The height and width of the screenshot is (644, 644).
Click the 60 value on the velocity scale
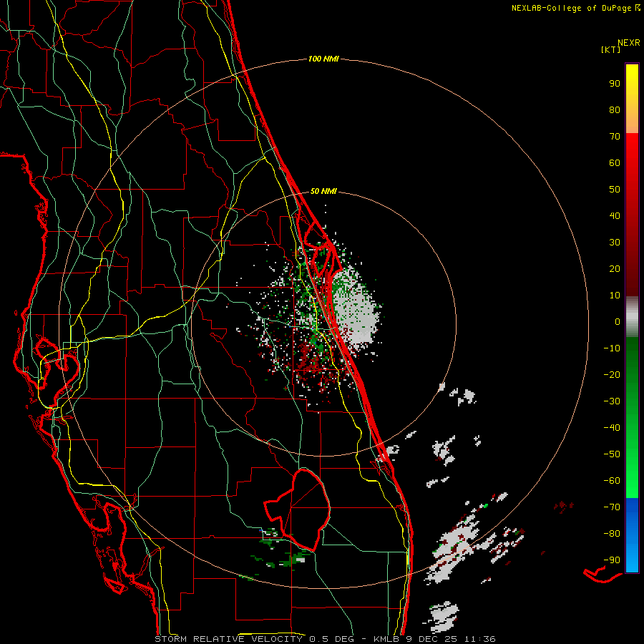click(x=615, y=162)
